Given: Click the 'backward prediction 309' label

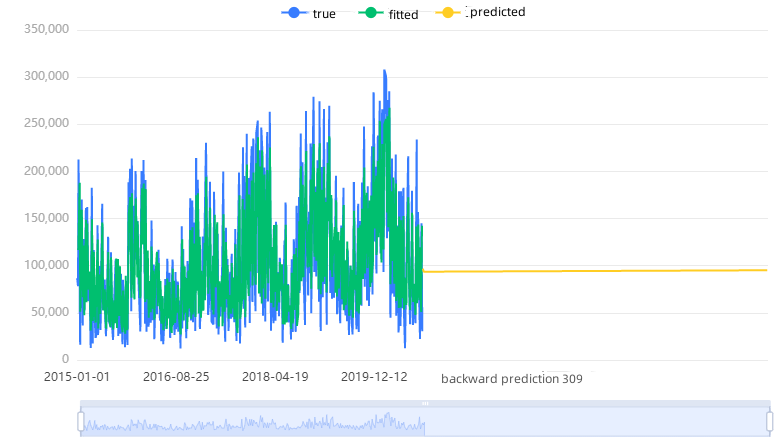Looking at the screenshot, I should 512,379.
